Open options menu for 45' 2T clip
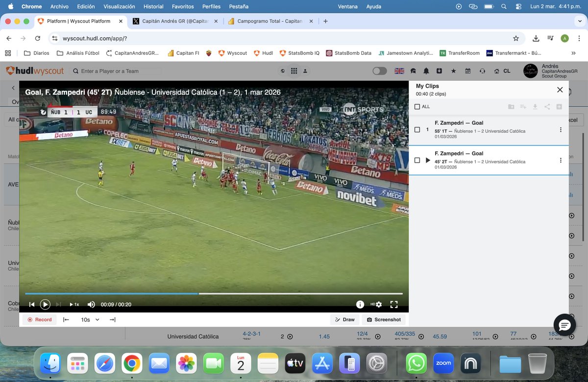 [x=561, y=160]
